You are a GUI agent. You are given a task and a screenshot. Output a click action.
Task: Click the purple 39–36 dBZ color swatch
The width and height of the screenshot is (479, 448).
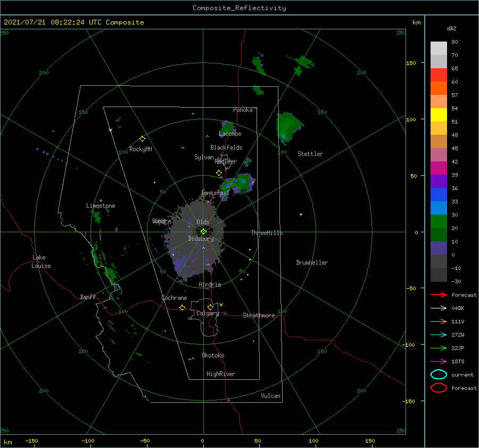coord(439,181)
